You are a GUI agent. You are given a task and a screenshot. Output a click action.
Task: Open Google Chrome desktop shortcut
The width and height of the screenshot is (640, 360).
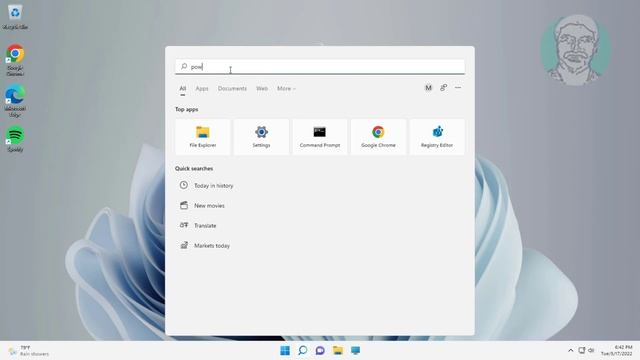[15, 60]
